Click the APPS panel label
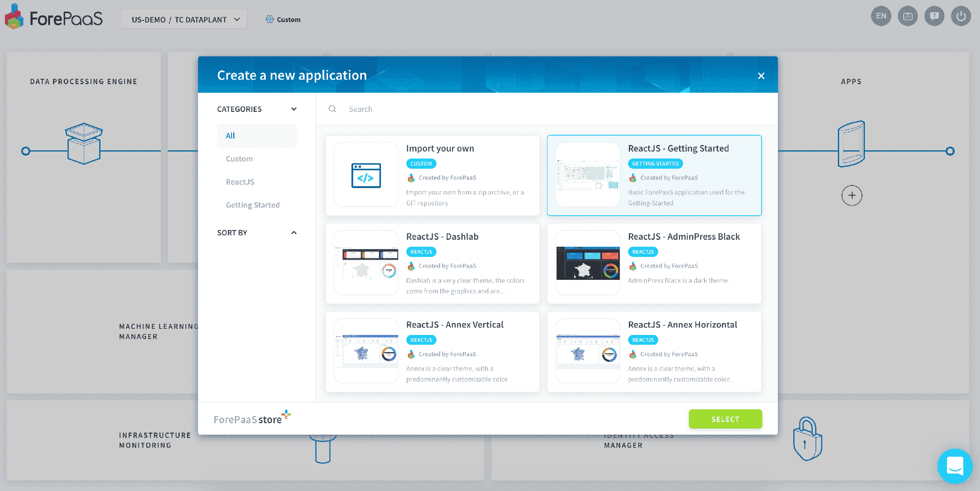The width and height of the screenshot is (980, 491). 851,82
